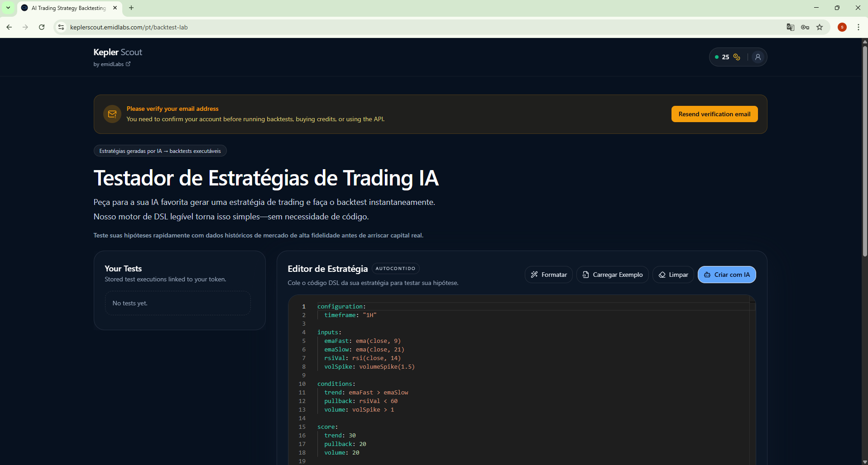This screenshot has height=465, width=868.
Task: Open the by emidLabs link
Action: [112, 64]
